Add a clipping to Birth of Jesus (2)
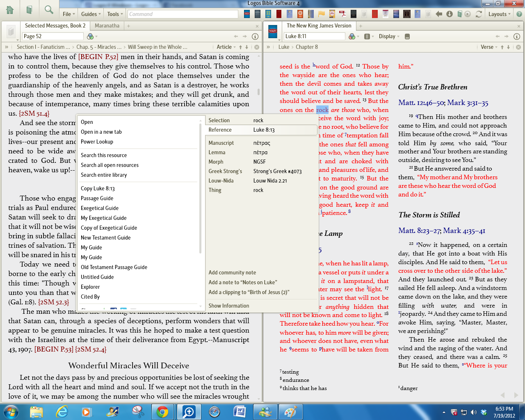Viewport: 525px width, 420px height. click(249, 292)
